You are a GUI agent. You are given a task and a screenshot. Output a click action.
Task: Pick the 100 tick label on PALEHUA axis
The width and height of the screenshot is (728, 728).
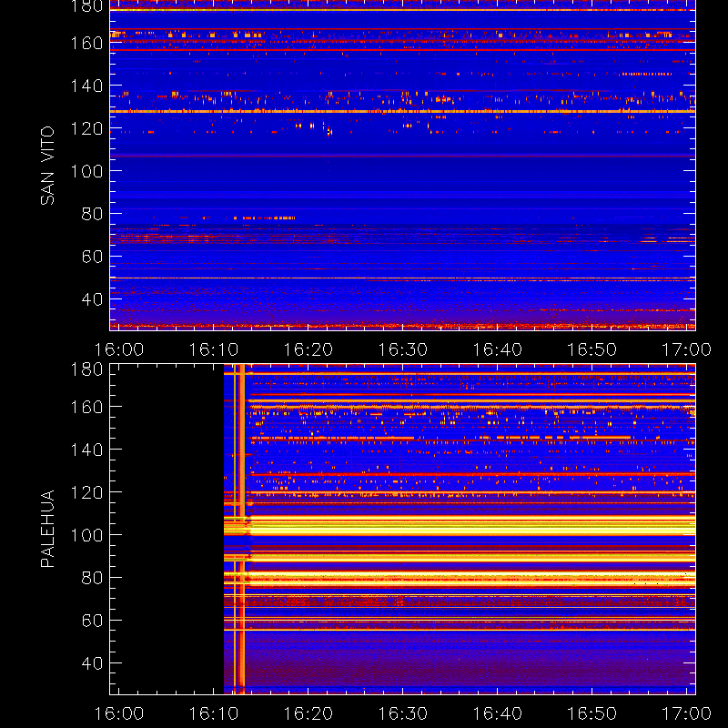coord(86,535)
